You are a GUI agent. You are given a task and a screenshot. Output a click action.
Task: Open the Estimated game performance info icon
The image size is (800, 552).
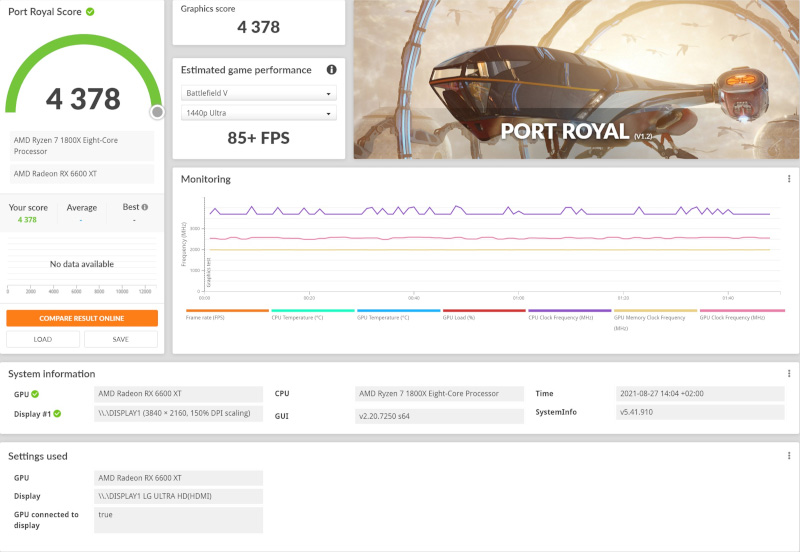point(331,69)
